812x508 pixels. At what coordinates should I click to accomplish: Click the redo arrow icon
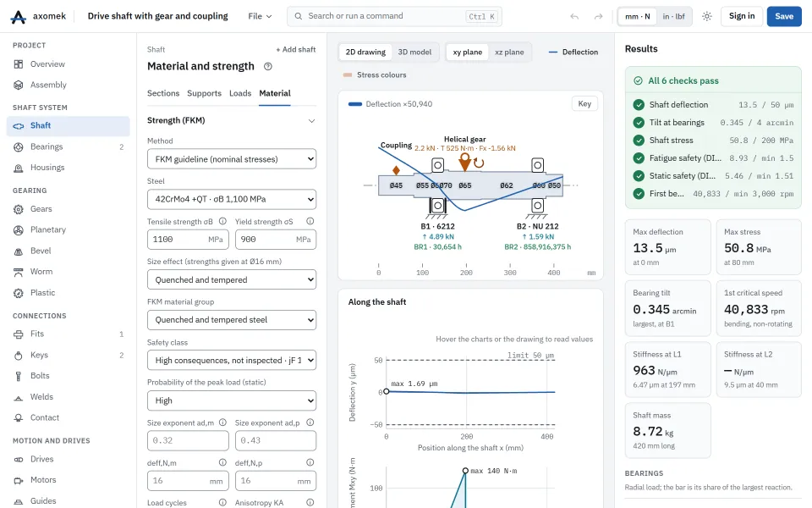coord(598,17)
